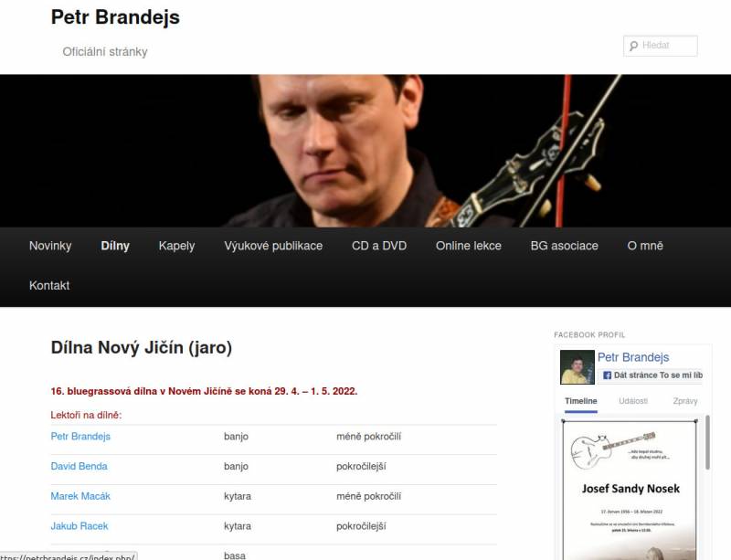Open Josef Sandy Nosek post image

[630, 490]
